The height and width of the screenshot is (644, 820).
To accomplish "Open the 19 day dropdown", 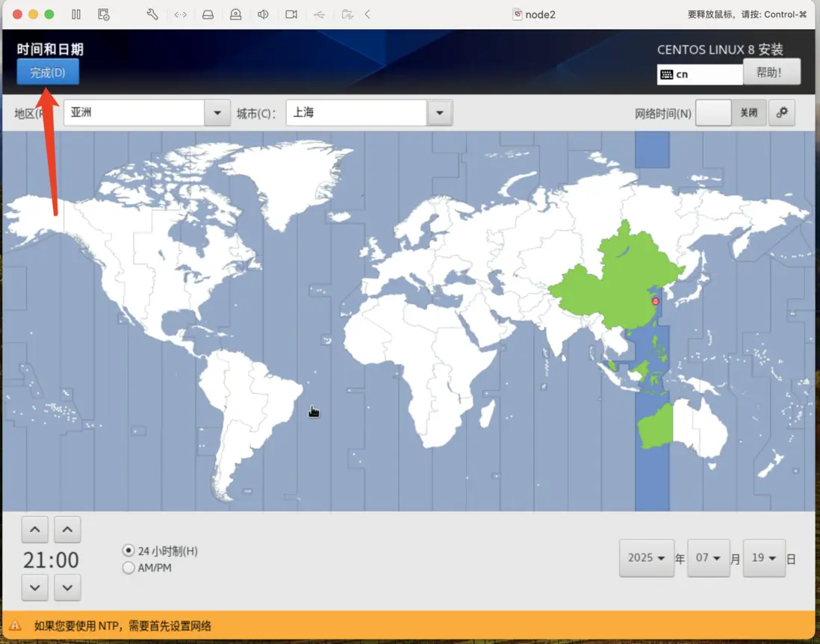I will tap(764, 558).
